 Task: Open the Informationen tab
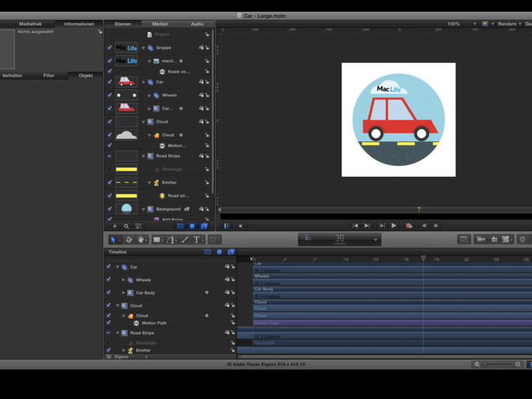click(79, 23)
